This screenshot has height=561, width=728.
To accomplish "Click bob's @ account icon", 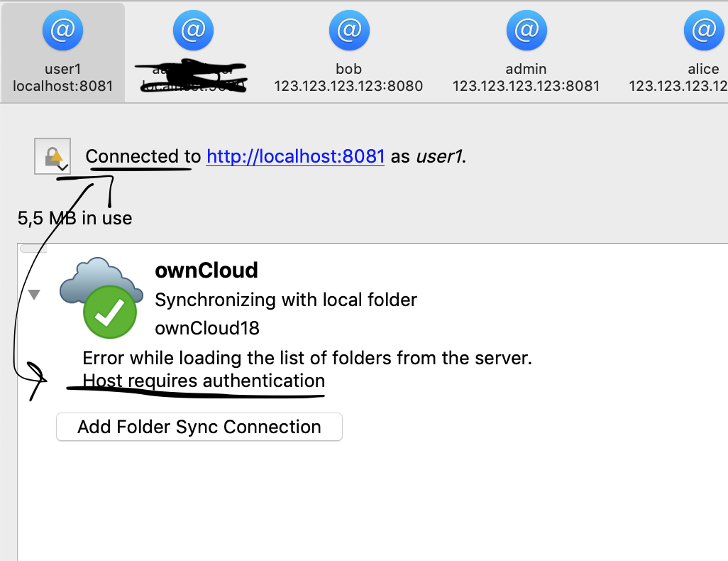I will click(348, 30).
